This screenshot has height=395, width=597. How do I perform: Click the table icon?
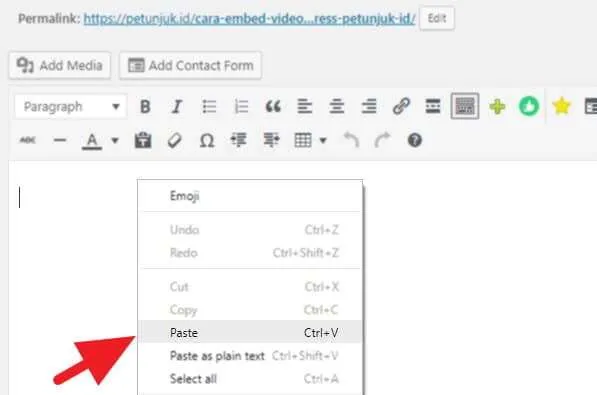click(303, 140)
